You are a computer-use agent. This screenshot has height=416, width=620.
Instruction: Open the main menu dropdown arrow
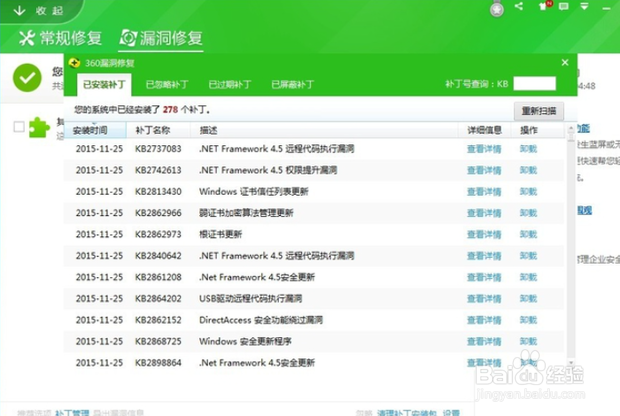click(x=584, y=6)
